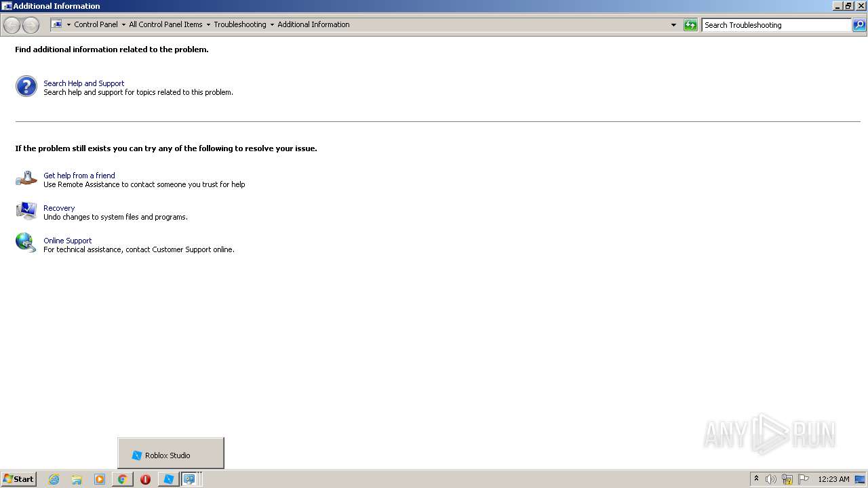Click the green Refresh button
The image size is (868, 488).
tap(690, 25)
